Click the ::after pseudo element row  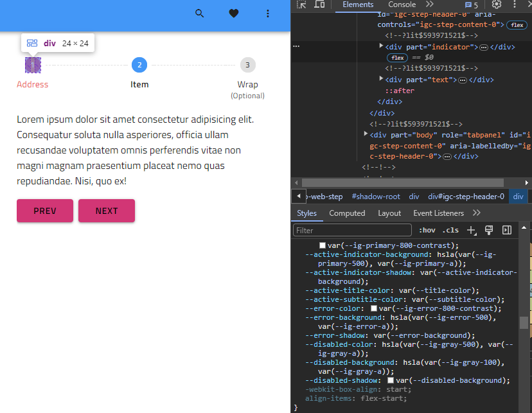400,91
